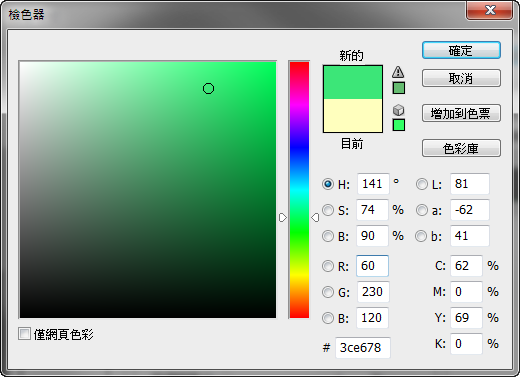Select the G green radio button
This screenshot has width=520, height=377.
[x=328, y=292]
